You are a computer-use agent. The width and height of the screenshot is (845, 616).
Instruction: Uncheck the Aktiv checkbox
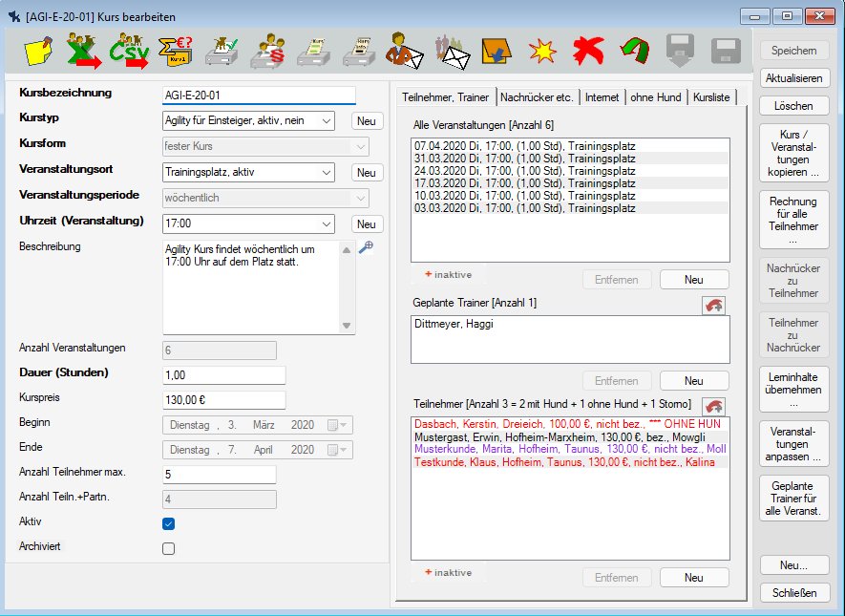[169, 523]
